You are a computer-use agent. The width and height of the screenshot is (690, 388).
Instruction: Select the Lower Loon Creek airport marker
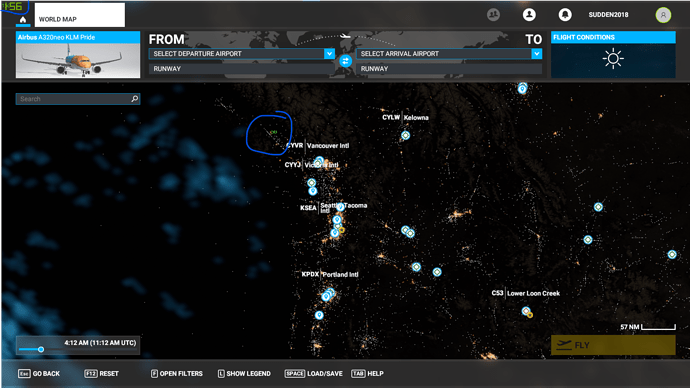point(526,311)
